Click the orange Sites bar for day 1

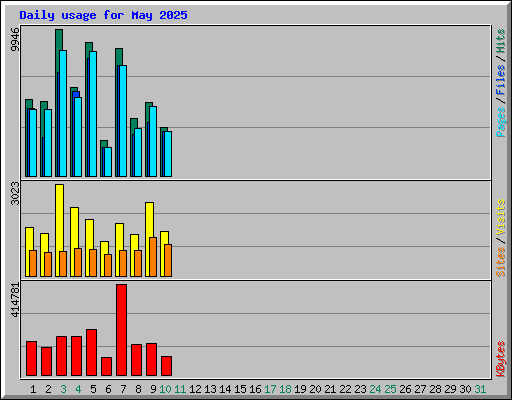33,263
